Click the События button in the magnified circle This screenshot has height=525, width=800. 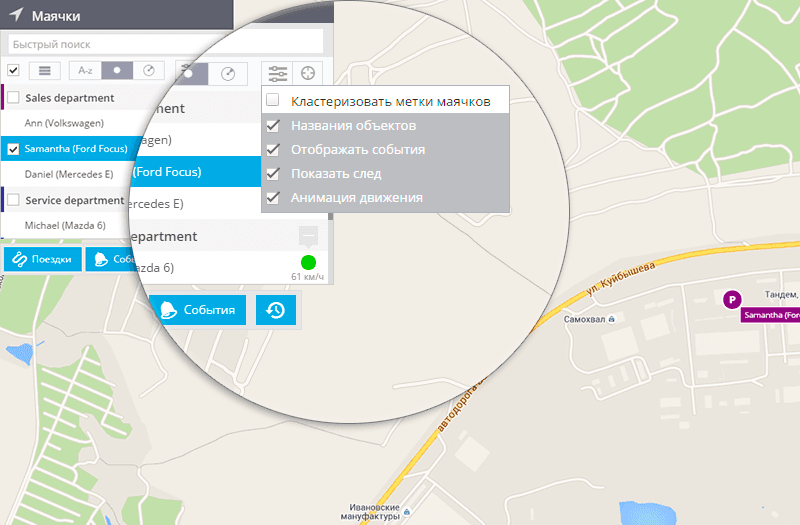point(198,310)
